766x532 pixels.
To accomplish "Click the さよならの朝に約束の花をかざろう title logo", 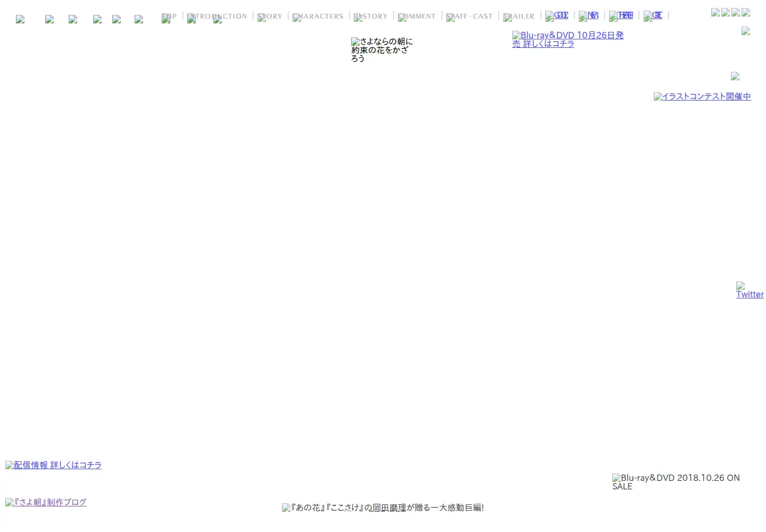I will point(382,50).
